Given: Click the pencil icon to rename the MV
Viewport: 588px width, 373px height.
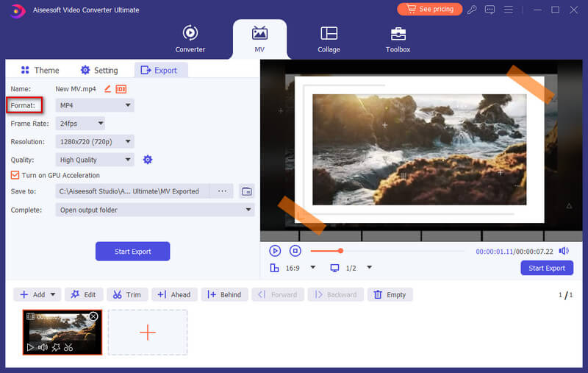Looking at the screenshot, I should pos(107,89).
